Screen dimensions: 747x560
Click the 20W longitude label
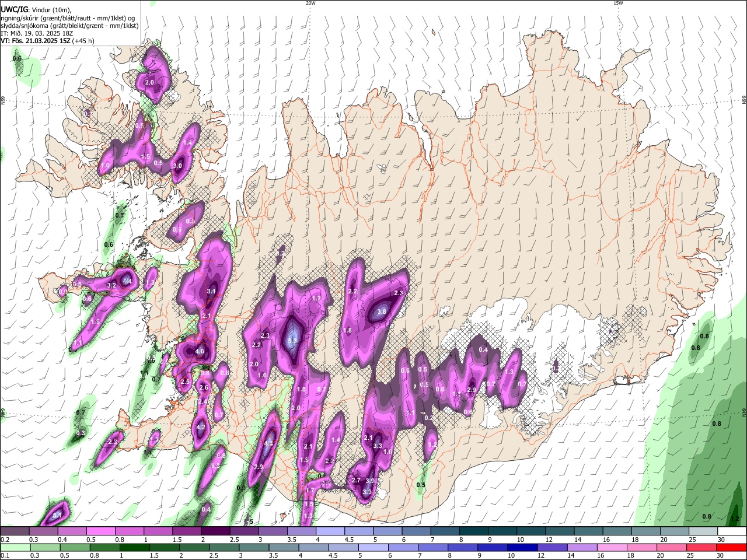[310, 3]
